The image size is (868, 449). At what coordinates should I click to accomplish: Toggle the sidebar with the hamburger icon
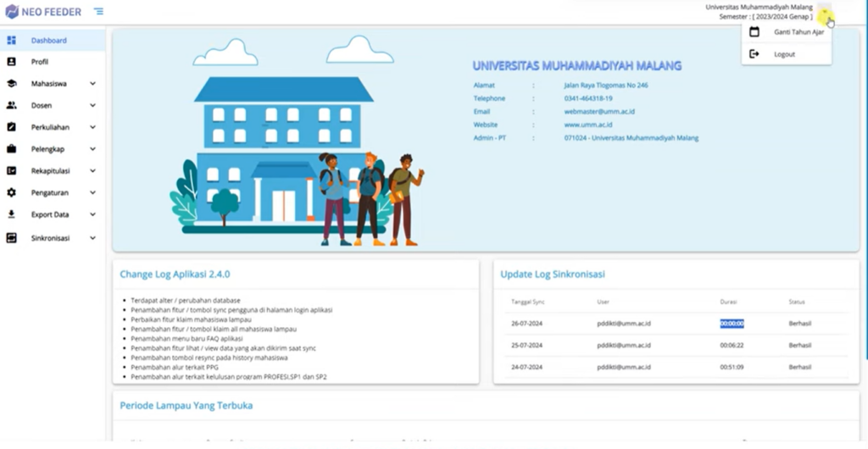point(98,11)
